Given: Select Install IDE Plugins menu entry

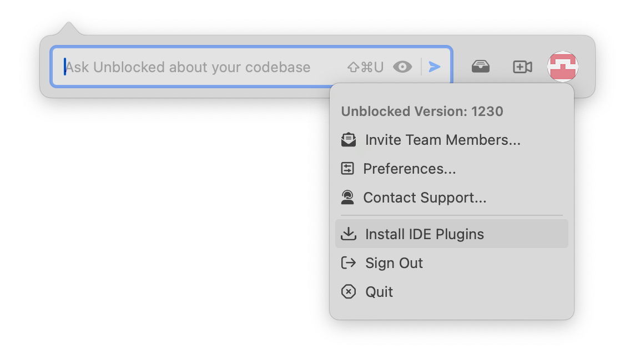Looking at the screenshot, I should click(424, 234).
